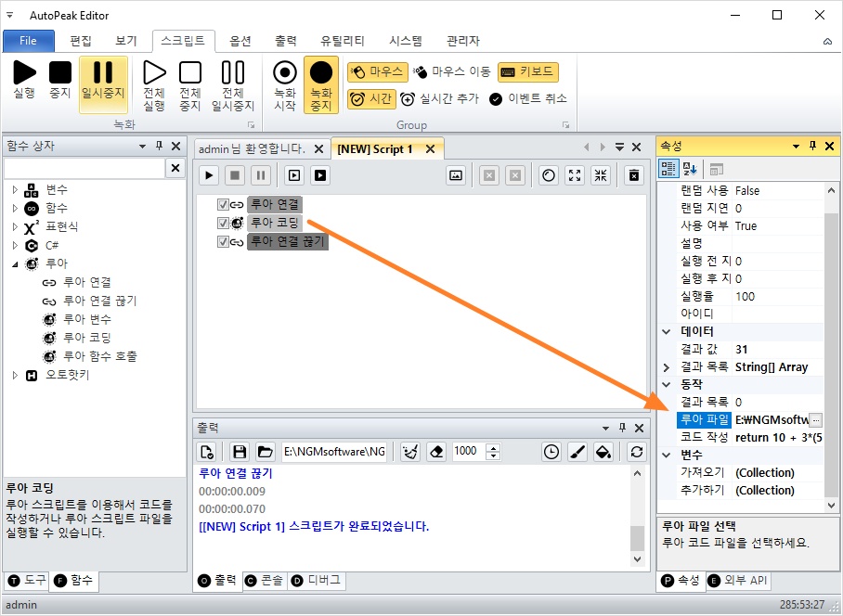Close the admin님 환영합니다 tab

(x=318, y=148)
